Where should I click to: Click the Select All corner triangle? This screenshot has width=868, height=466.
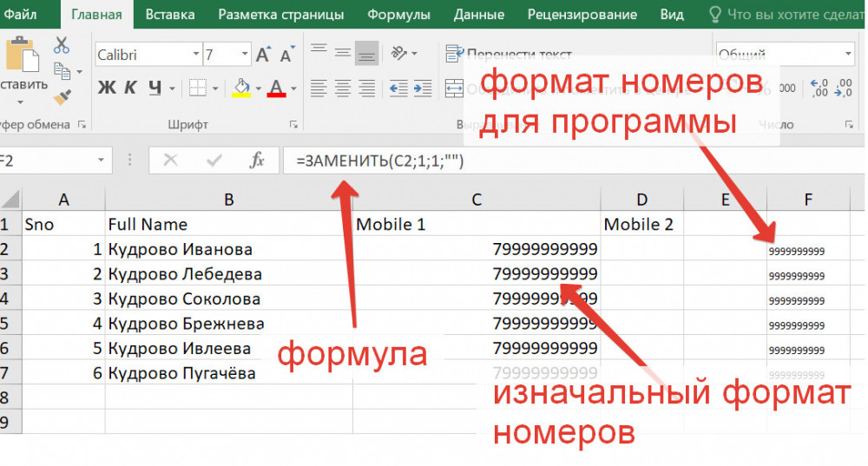(11, 199)
